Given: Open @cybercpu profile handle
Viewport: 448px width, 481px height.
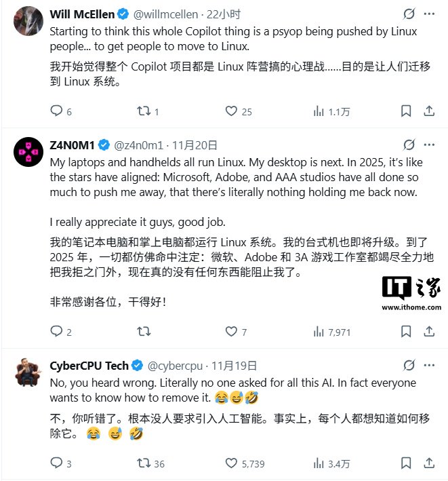Looking at the screenshot, I should (175, 366).
